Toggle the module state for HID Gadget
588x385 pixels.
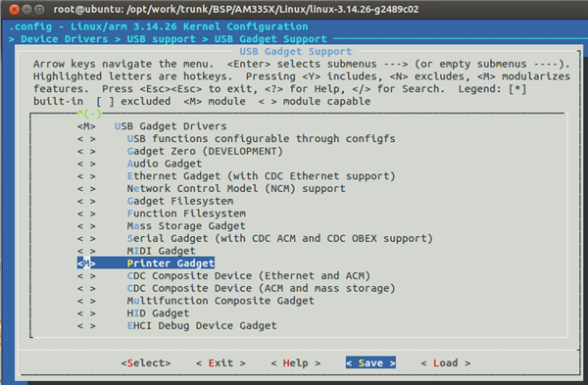86,313
